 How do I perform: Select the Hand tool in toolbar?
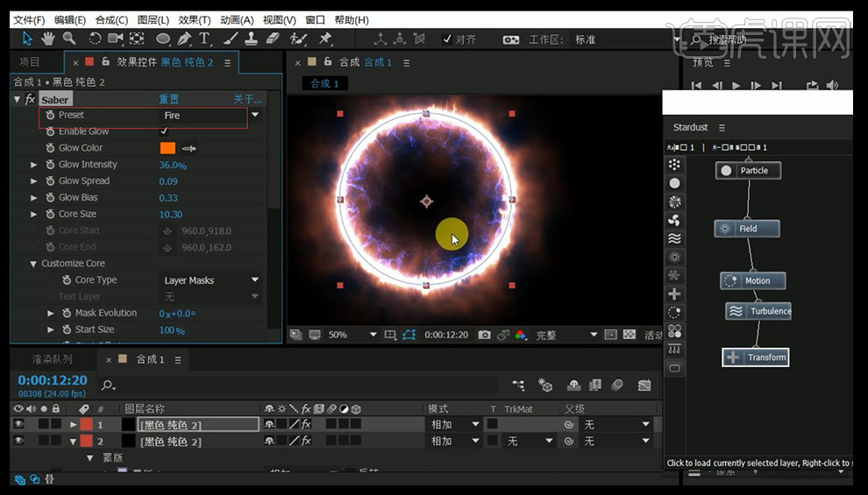pyautogui.click(x=47, y=39)
